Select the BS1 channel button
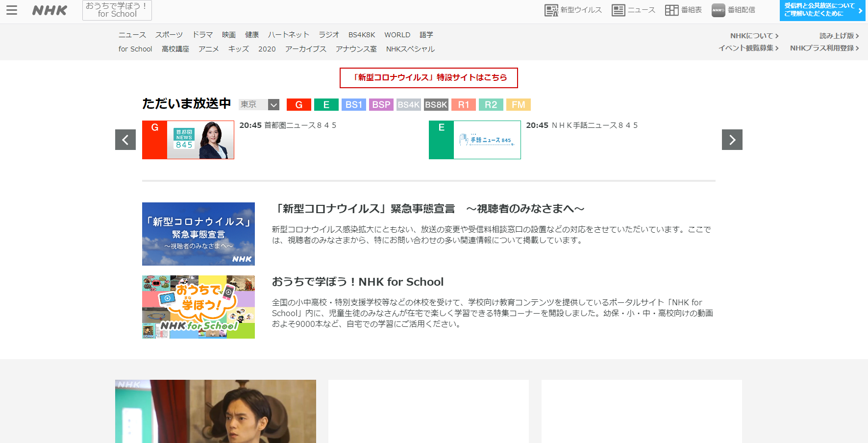The height and width of the screenshot is (443, 868). coord(354,104)
